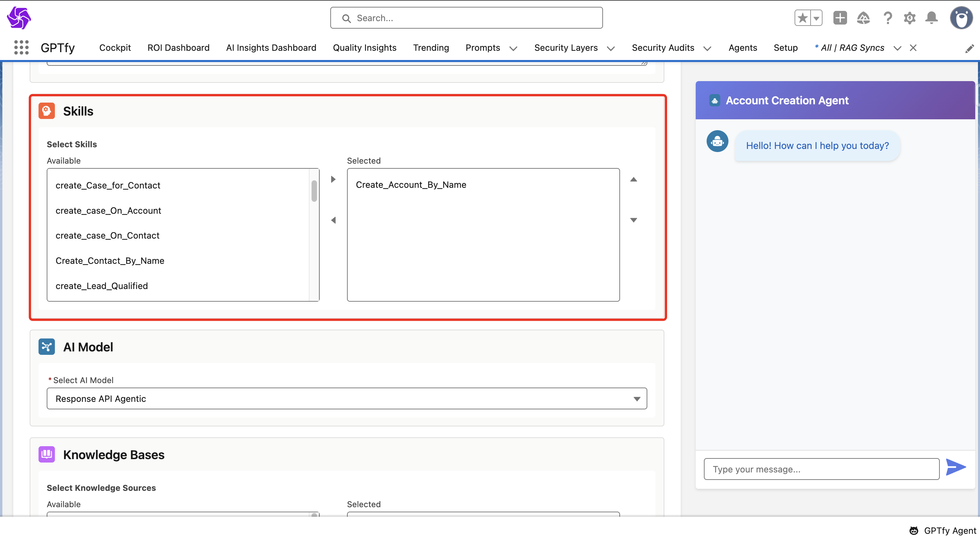
Task: Click the edit navigation pencil icon
Action: (969, 48)
